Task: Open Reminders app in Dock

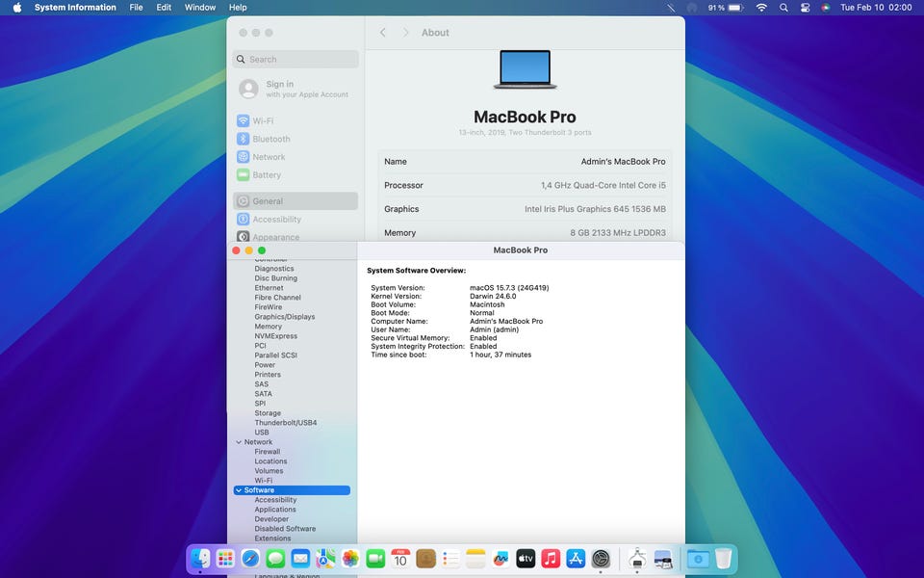Action: pyautogui.click(x=450, y=559)
